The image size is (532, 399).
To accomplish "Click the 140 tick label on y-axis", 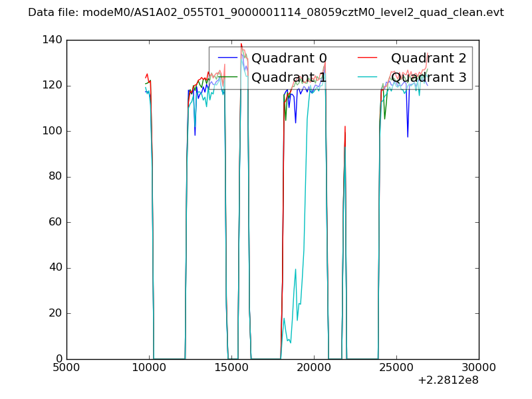I will [51, 40].
